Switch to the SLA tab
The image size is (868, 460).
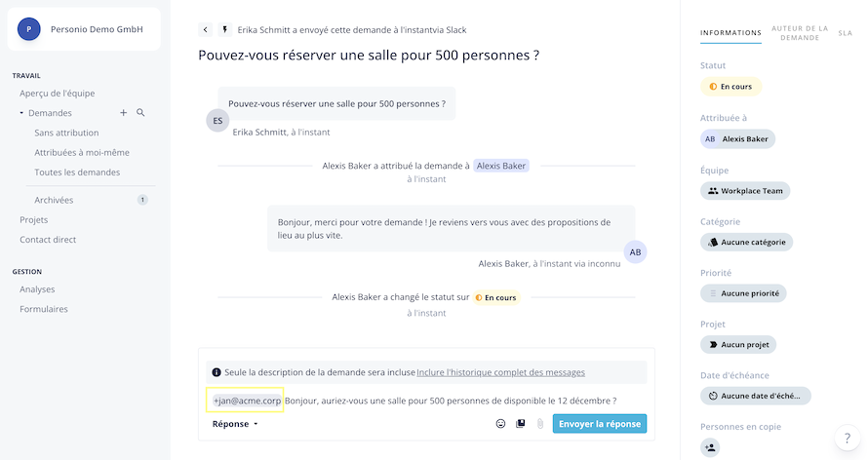[x=846, y=33]
